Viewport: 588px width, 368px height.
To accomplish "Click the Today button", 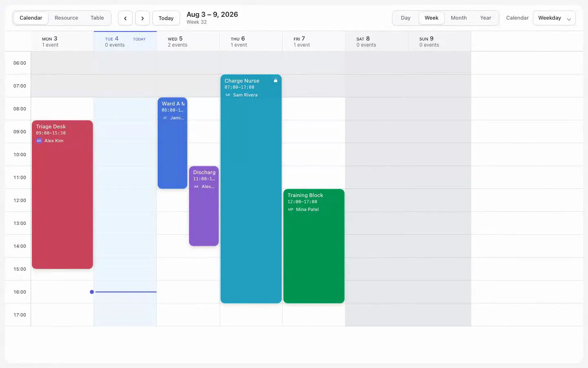I will click(x=166, y=18).
